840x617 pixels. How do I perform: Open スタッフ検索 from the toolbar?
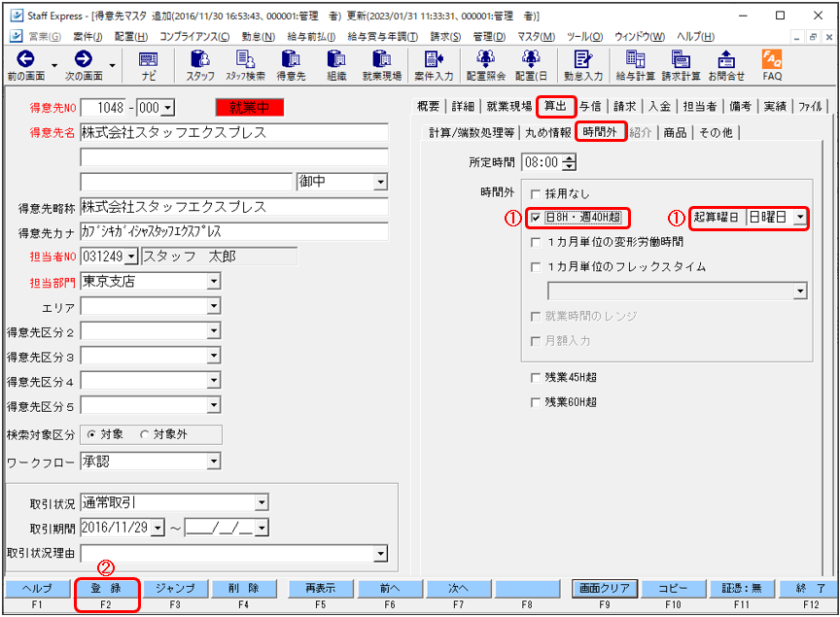(x=245, y=65)
